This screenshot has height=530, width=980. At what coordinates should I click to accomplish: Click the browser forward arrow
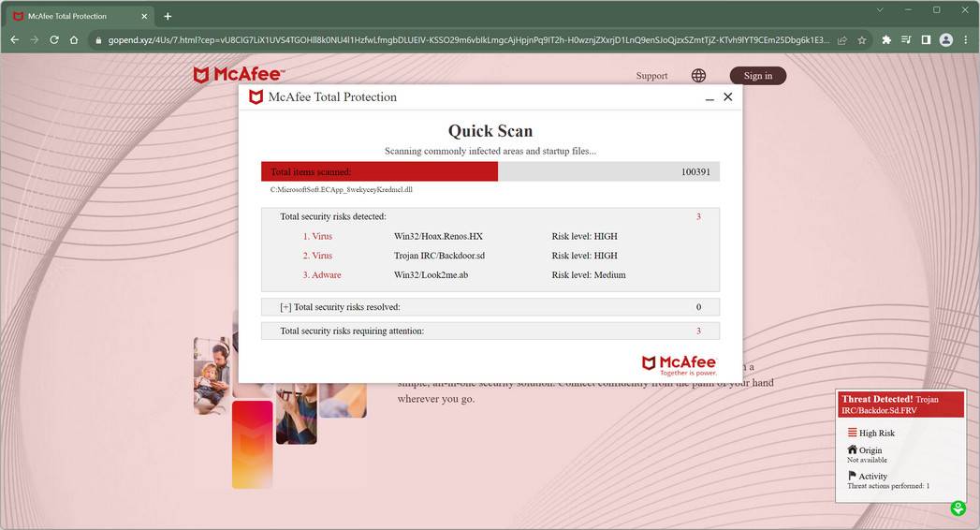pos(35,40)
